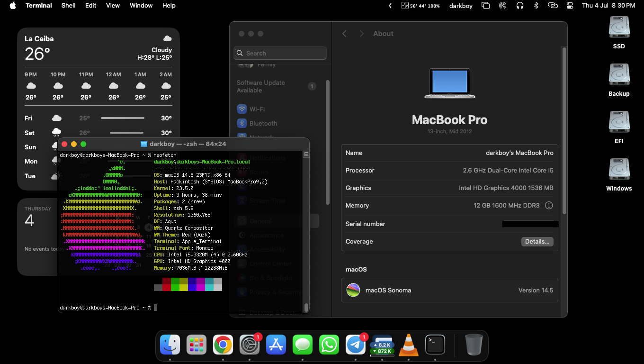Image resolution: width=644 pixels, height=364 pixels.
Task: Click the Fri forecast row in Weather
Action: [x=98, y=118]
